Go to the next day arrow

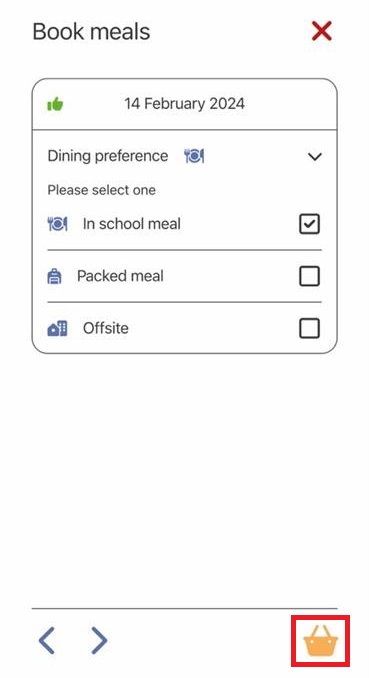click(99, 640)
